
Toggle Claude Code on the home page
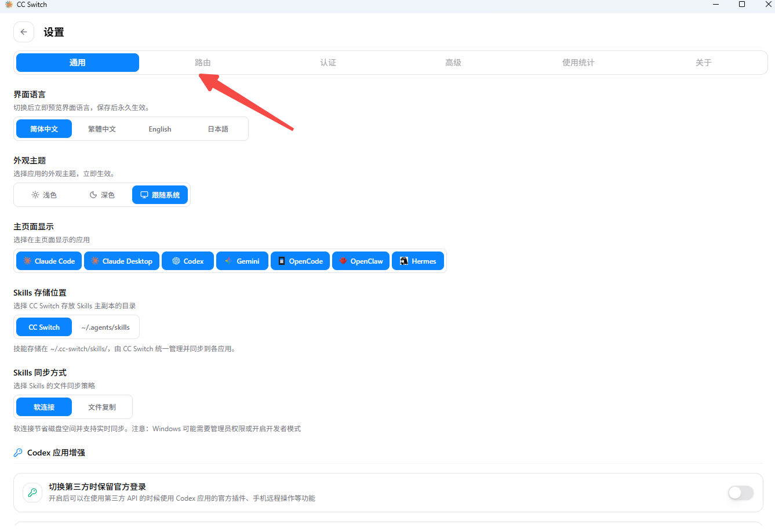[49, 261]
